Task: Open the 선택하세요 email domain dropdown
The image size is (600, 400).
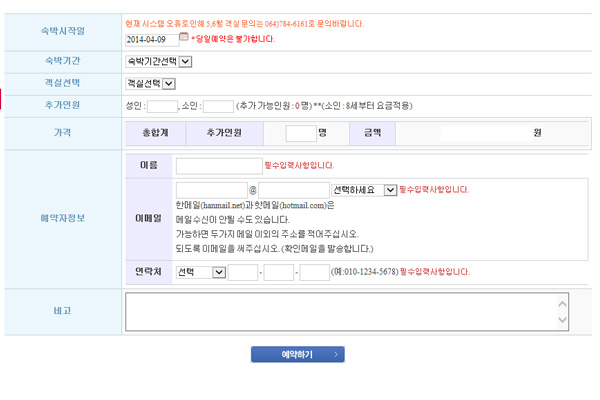Action: point(364,189)
